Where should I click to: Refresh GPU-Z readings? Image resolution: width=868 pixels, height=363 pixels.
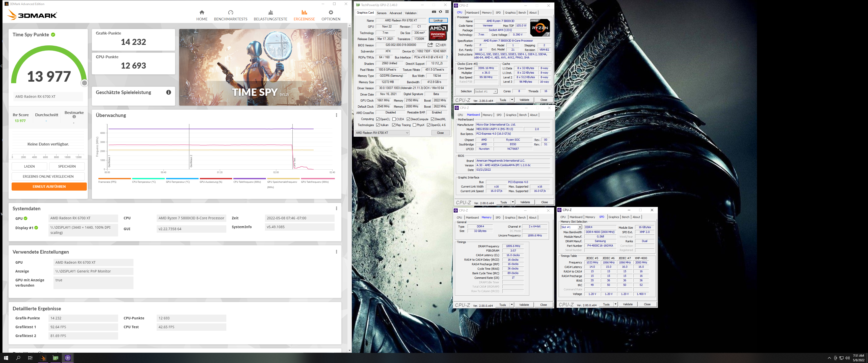coord(440,12)
